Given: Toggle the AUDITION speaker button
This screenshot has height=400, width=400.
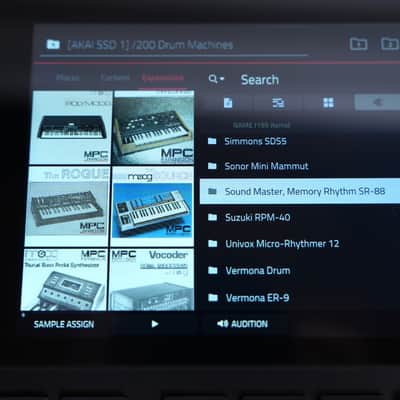Looking at the screenshot, I should click(242, 324).
